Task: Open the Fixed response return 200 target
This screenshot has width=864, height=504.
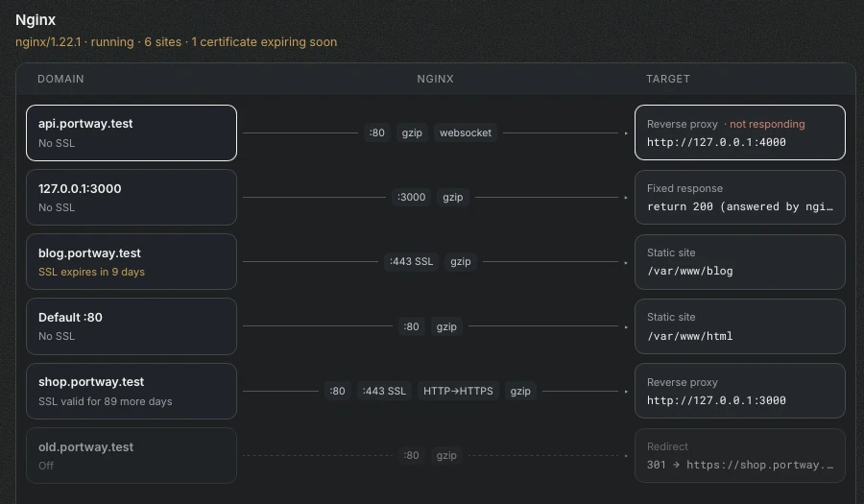Action: point(740,197)
